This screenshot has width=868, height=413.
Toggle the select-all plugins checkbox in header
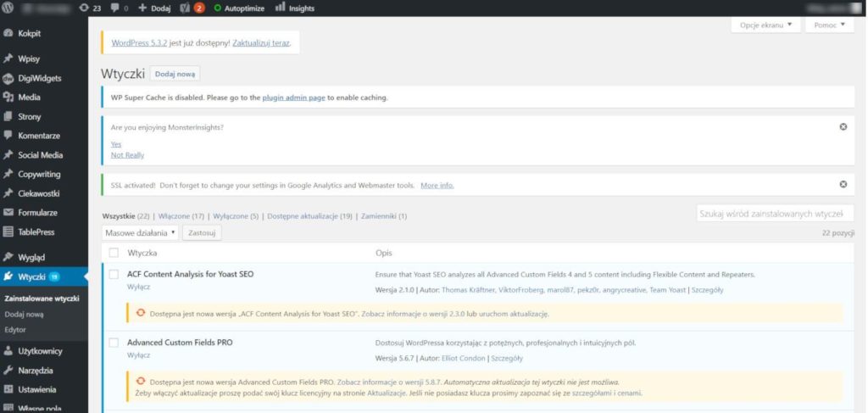click(114, 253)
